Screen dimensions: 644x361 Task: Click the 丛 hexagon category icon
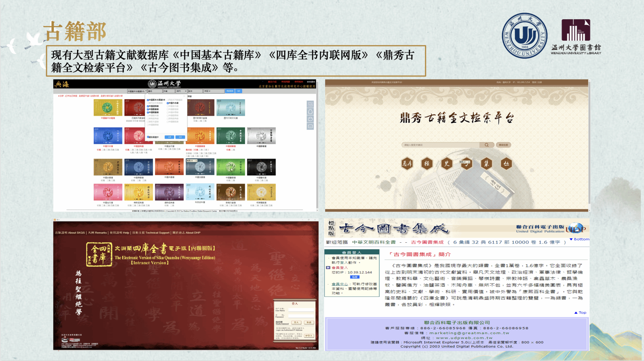click(x=506, y=163)
